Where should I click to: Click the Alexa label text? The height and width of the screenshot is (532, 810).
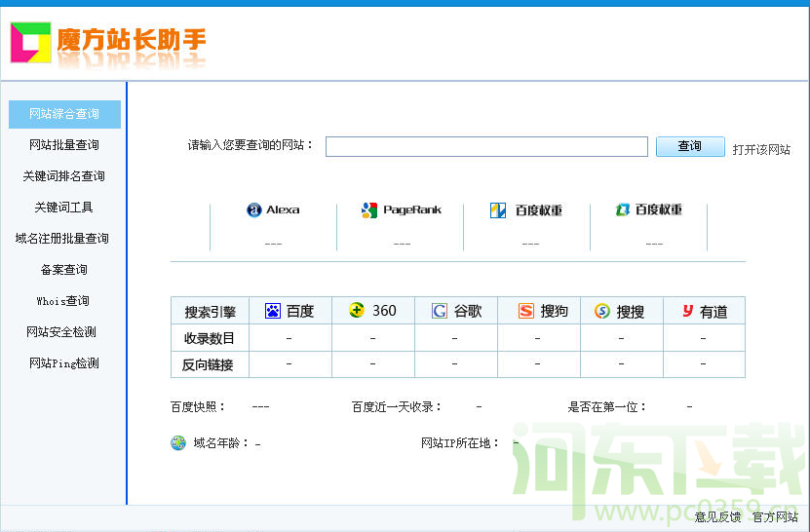(x=283, y=209)
